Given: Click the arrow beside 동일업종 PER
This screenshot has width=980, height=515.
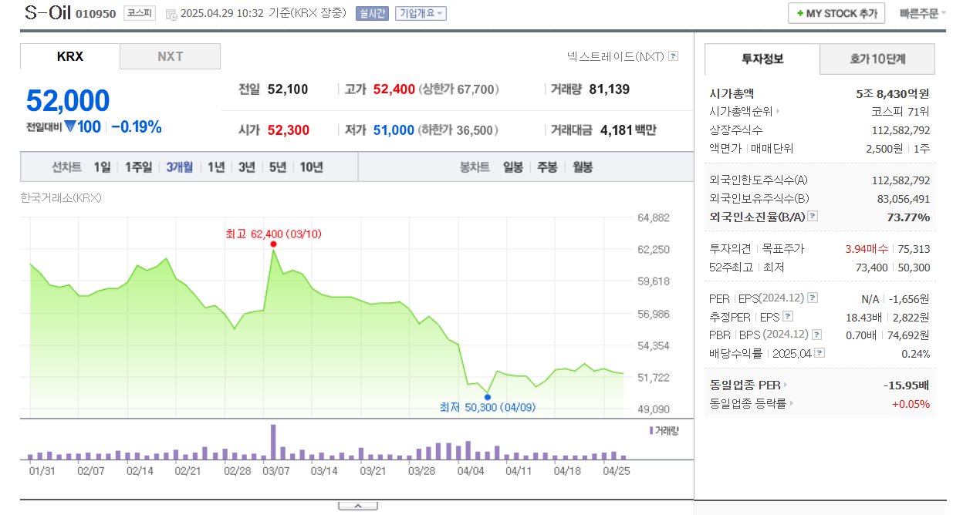Looking at the screenshot, I should pos(786,385).
